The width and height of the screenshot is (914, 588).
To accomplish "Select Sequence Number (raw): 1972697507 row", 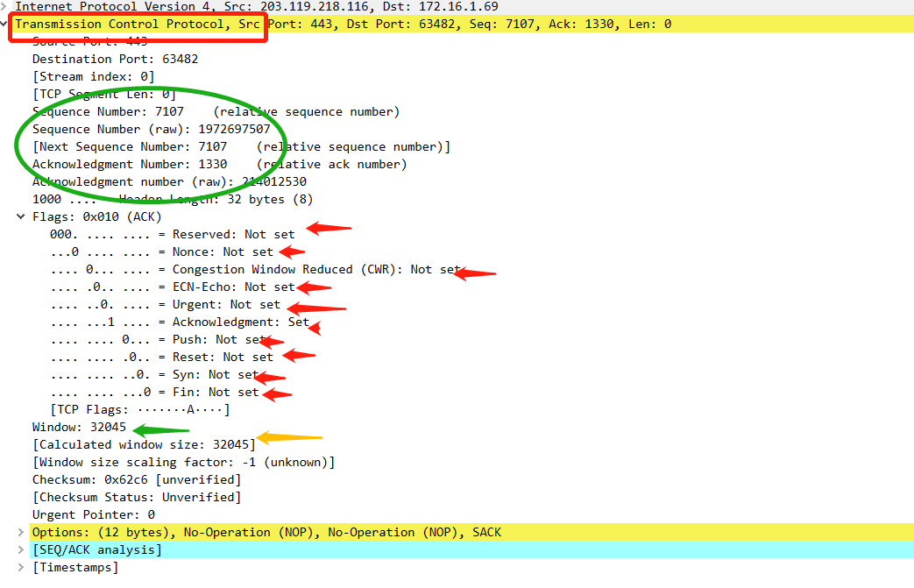I will click(x=152, y=129).
